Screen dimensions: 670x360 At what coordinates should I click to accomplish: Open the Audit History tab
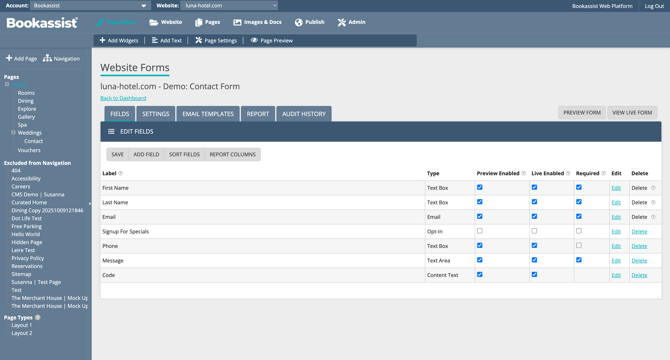point(304,114)
